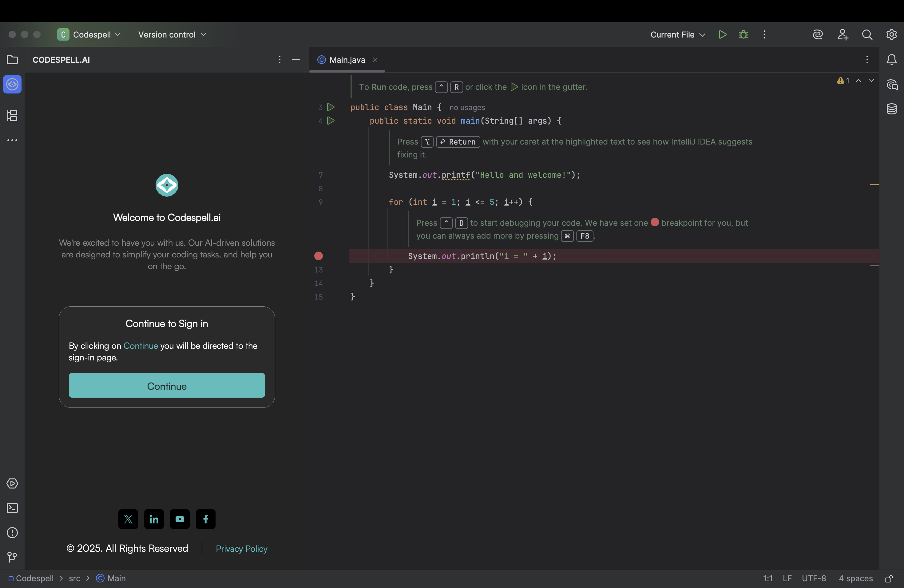Click the CODESPELL.AI panel title

(x=61, y=60)
